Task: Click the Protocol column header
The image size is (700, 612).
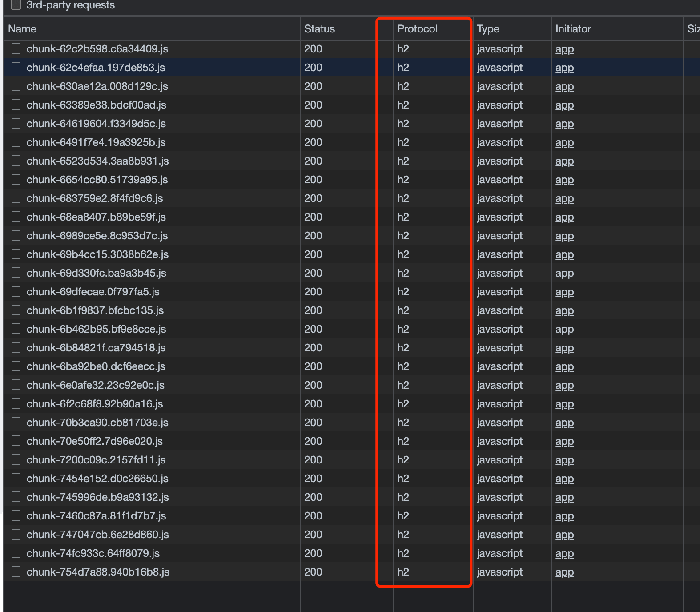Action: 417,29
